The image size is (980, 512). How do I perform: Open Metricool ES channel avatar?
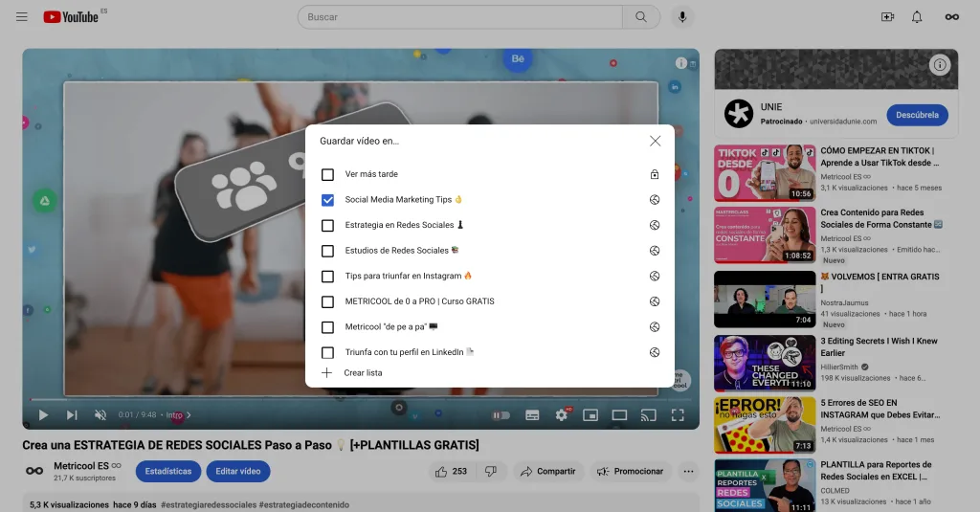point(34,472)
